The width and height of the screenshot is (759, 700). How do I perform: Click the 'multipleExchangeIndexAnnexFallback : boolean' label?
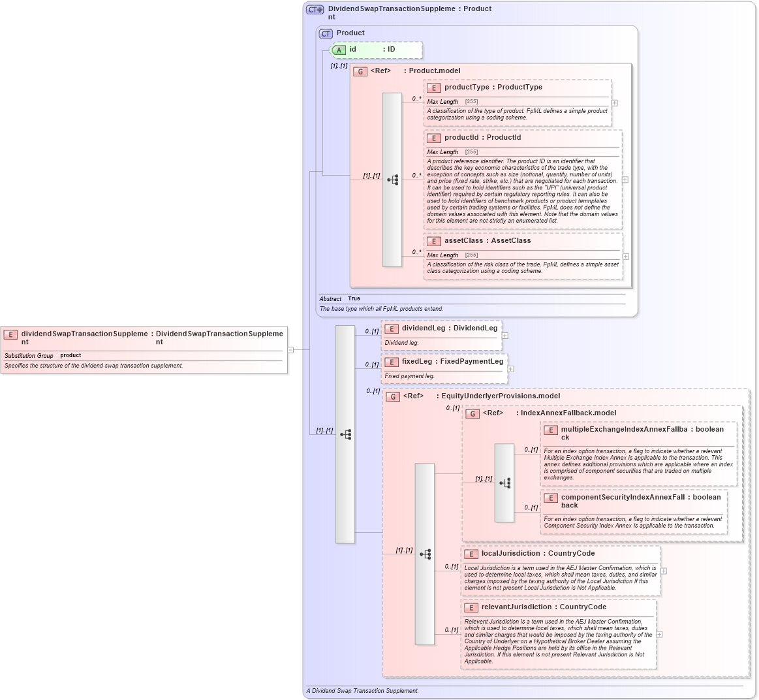pos(642,434)
